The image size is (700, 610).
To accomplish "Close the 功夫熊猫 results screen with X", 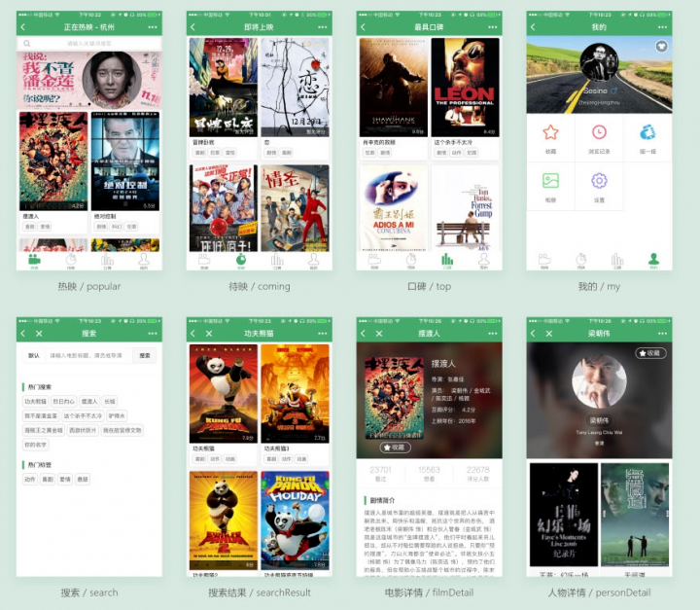I will tap(209, 334).
